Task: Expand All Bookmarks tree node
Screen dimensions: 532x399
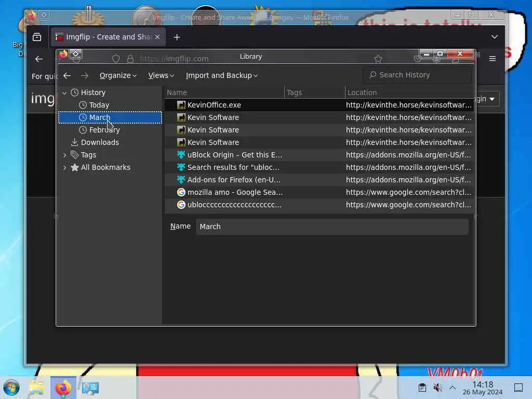Action: (x=64, y=168)
